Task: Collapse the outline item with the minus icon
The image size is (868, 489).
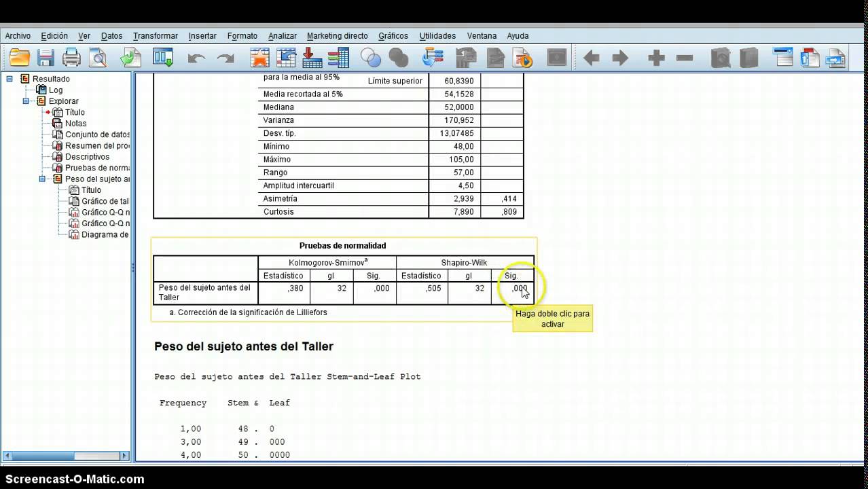Action: pos(685,58)
